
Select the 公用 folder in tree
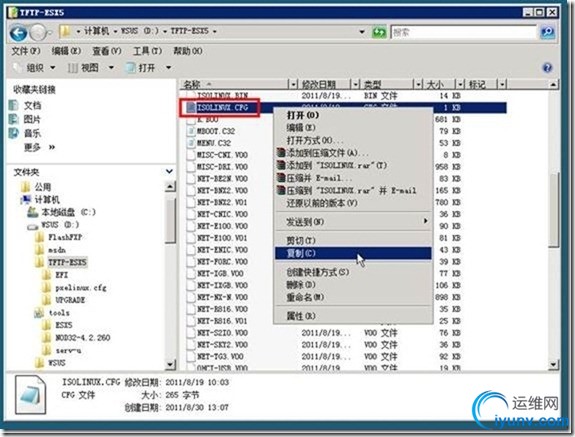[43, 187]
